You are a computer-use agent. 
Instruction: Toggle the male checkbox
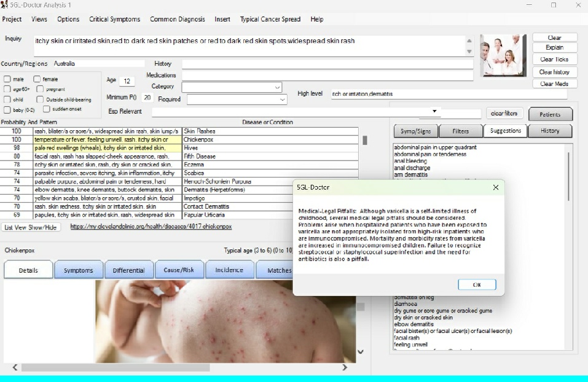7,79
